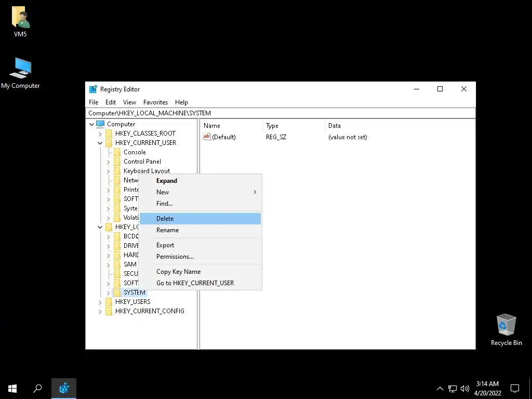Click the REG_SZ type cell
The image size is (532, 399).
tap(276, 137)
